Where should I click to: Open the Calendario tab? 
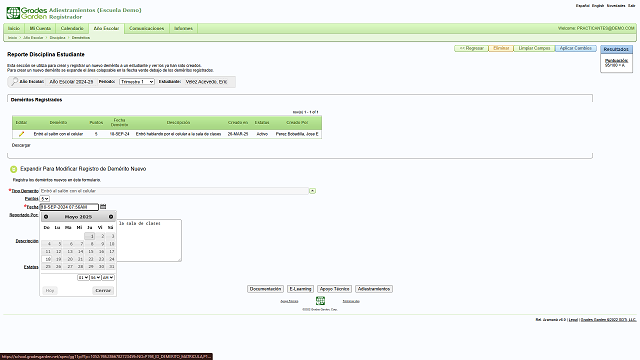72,29
